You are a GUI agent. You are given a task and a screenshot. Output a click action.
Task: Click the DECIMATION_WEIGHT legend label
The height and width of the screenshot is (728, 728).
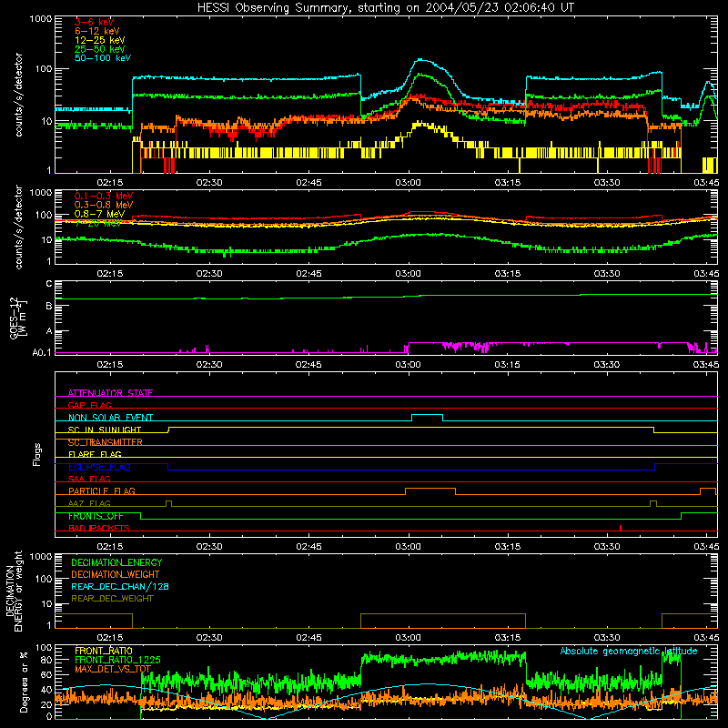tap(116, 574)
